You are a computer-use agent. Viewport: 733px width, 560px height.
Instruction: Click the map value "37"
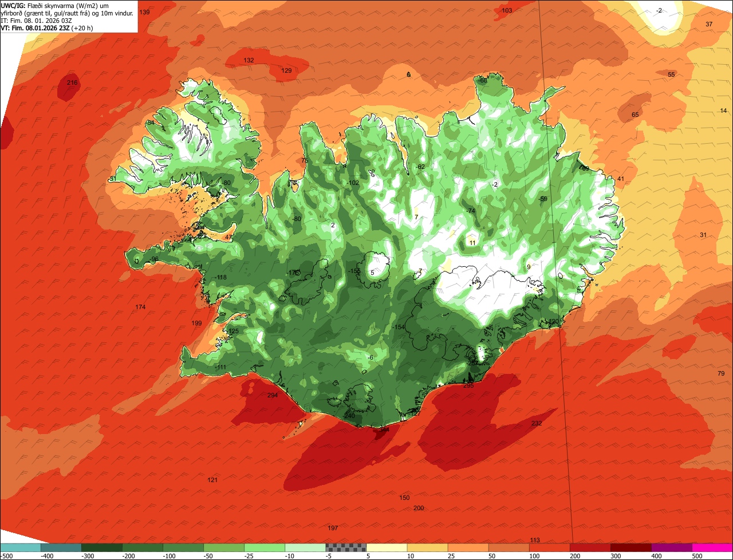pyautogui.click(x=709, y=24)
